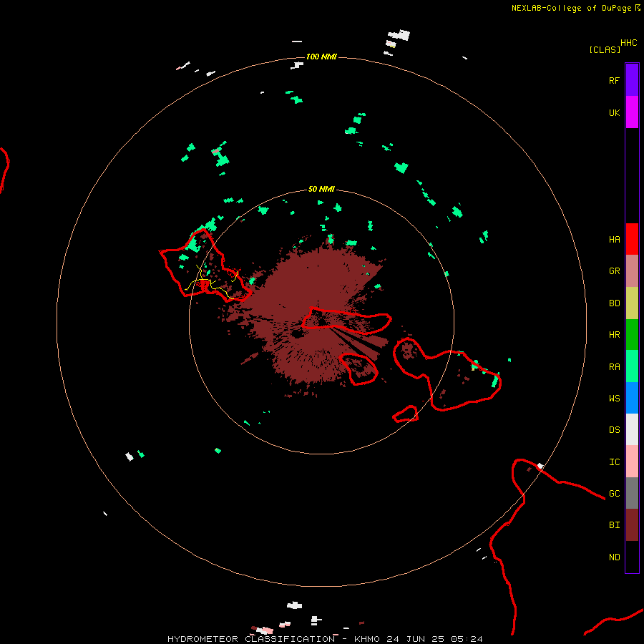Click the RF purple legend swatch
The width and height of the screenshot is (644, 644).
(x=632, y=80)
